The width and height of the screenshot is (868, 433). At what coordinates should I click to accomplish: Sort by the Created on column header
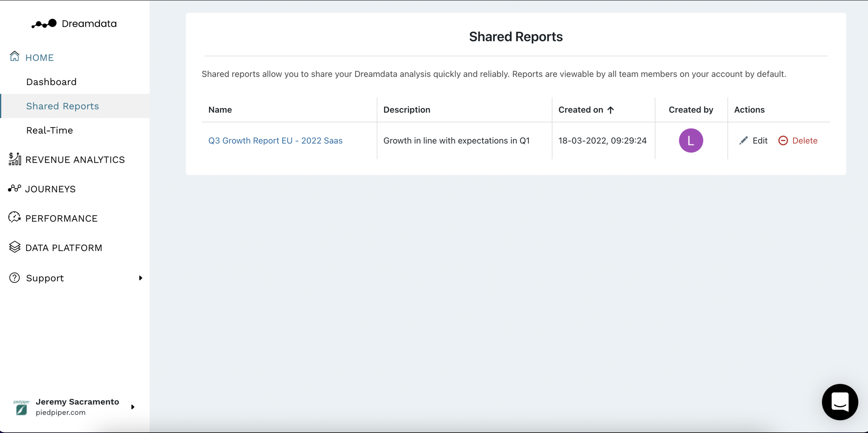(x=581, y=110)
